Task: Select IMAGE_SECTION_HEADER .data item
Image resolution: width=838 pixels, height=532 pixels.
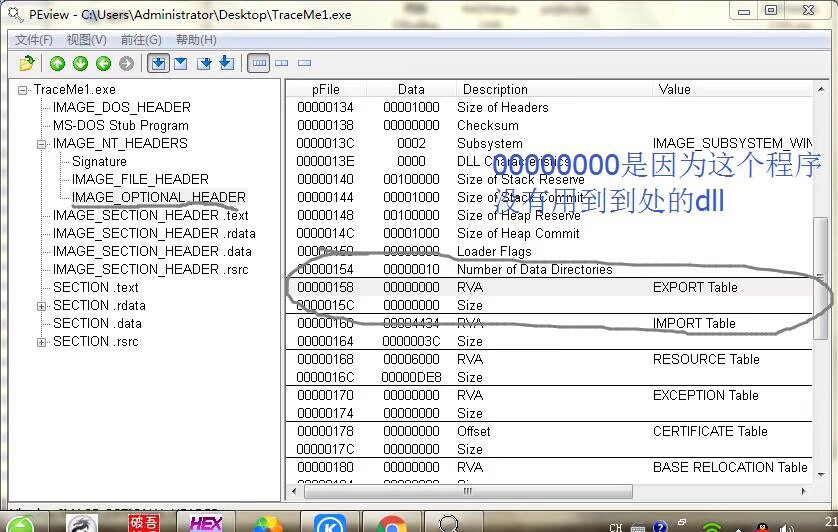Action: [x=152, y=251]
